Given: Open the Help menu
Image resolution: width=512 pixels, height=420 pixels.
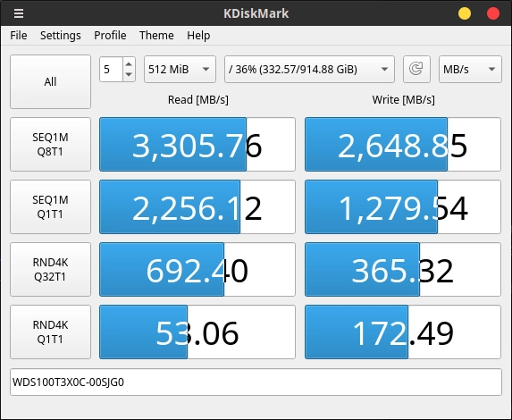Looking at the screenshot, I should [198, 35].
